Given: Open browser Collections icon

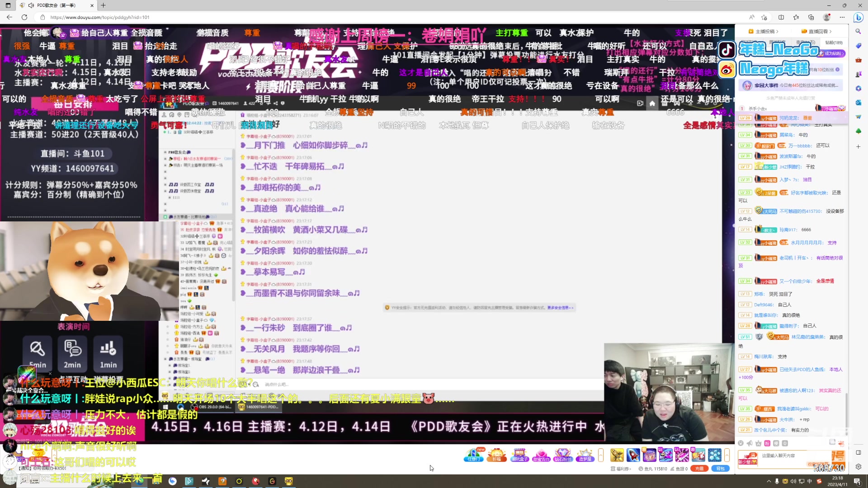Looking at the screenshot, I should [811, 17].
